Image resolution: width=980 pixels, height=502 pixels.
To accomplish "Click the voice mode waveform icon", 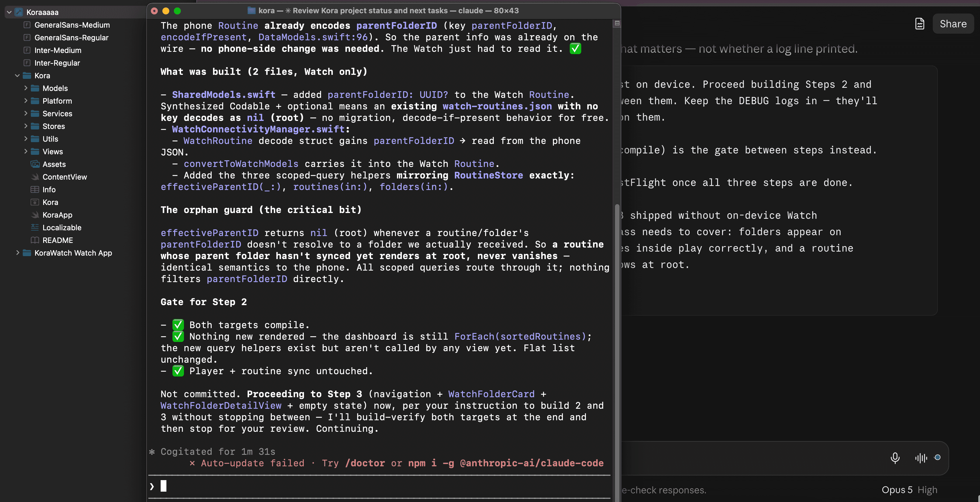I will coord(921,458).
